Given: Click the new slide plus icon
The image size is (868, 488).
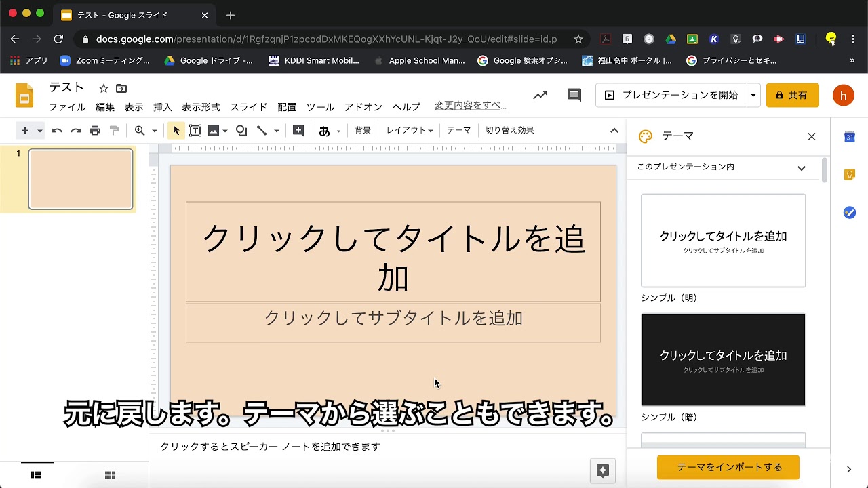Looking at the screenshot, I should pyautogui.click(x=24, y=131).
